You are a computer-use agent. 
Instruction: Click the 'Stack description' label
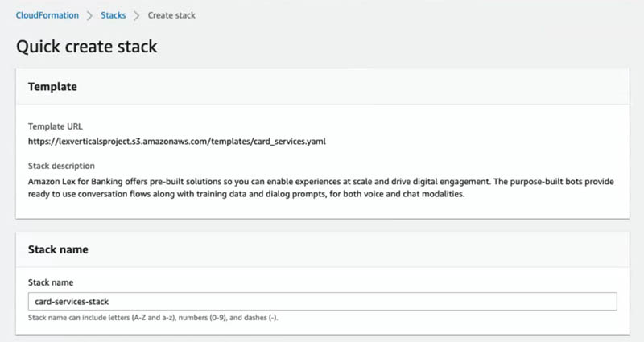tap(61, 166)
